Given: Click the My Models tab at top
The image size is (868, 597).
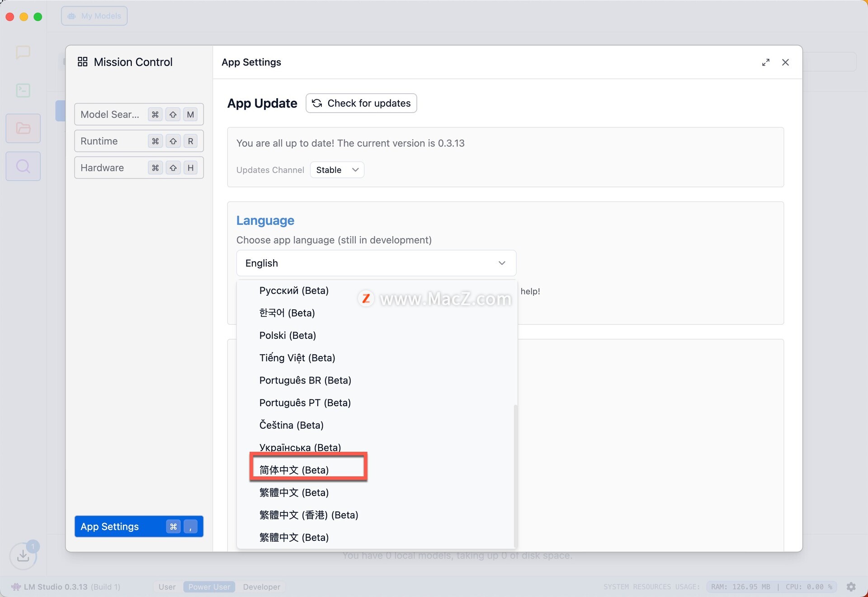Looking at the screenshot, I should coord(94,16).
